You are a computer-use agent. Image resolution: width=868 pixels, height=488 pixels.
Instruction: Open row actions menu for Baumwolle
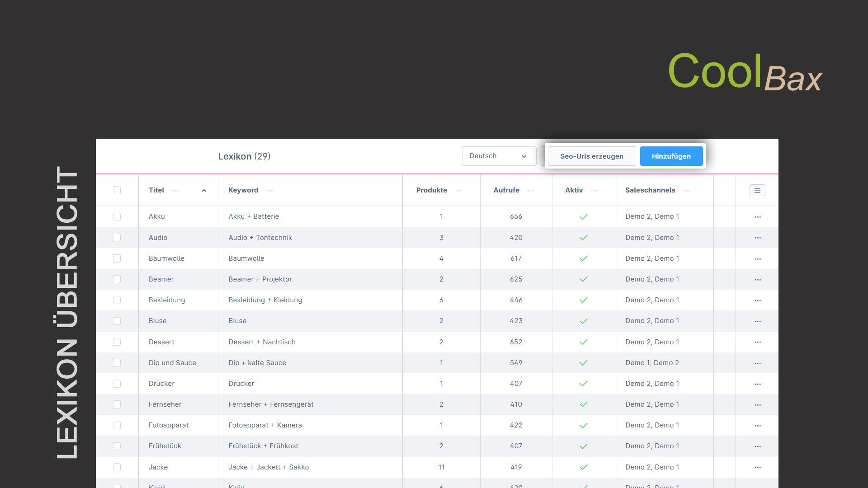coord(757,259)
